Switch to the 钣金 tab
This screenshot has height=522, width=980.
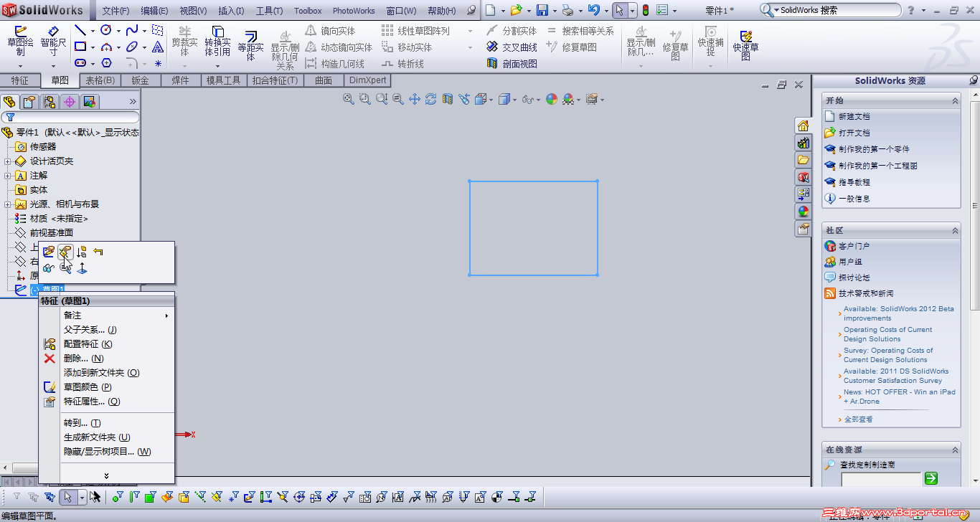pos(141,80)
